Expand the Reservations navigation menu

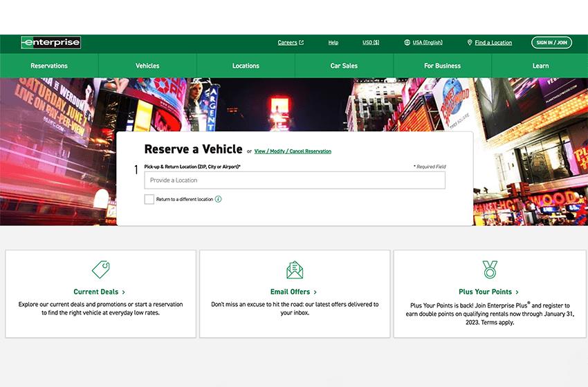point(49,66)
